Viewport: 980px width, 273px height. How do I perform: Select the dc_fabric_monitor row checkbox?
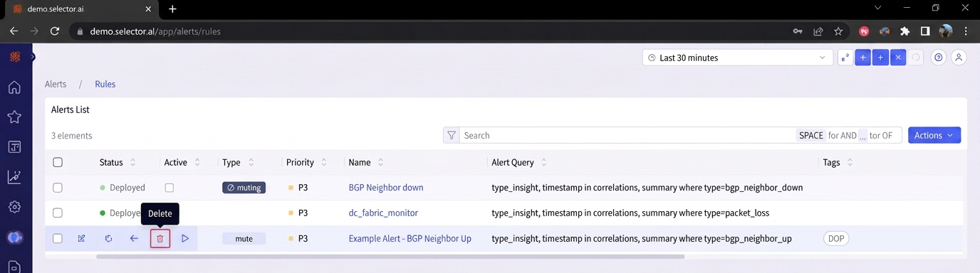pyautogui.click(x=58, y=213)
